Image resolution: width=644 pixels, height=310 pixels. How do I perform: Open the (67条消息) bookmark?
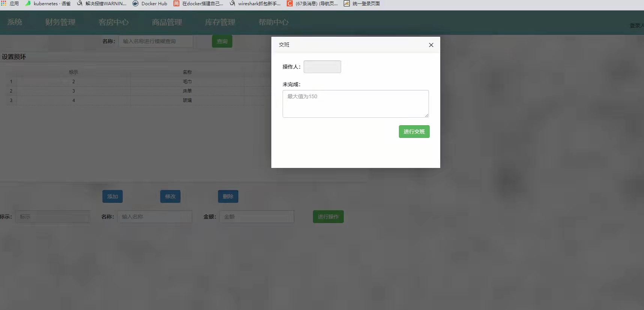click(x=312, y=3)
